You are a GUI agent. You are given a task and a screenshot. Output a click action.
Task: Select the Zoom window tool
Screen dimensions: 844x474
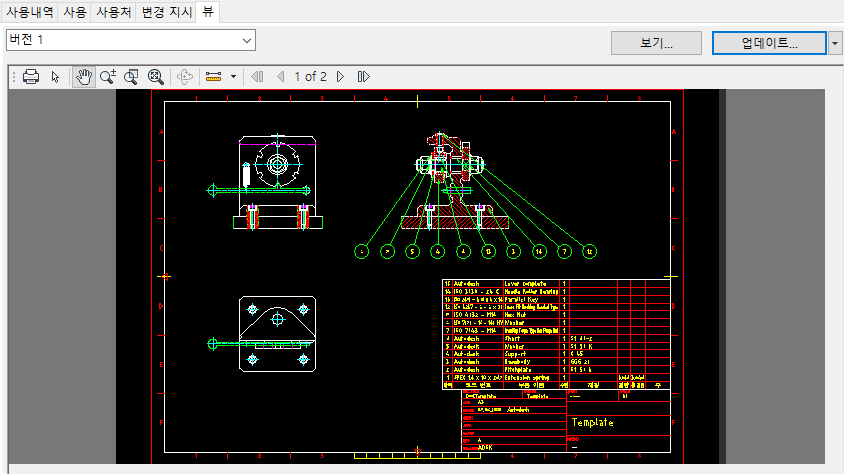click(131, 77)
